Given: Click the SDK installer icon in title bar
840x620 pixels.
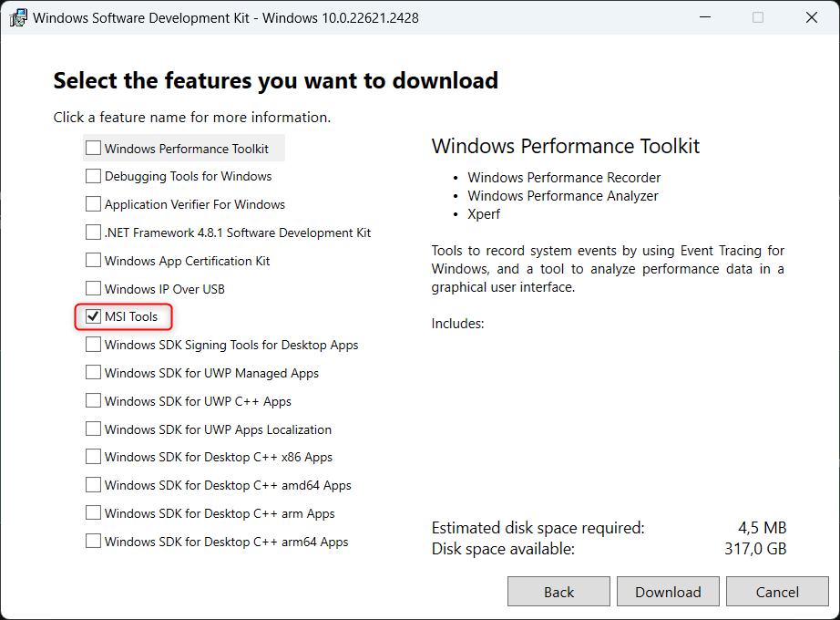Looking at the screenshot, I should 18,17.
